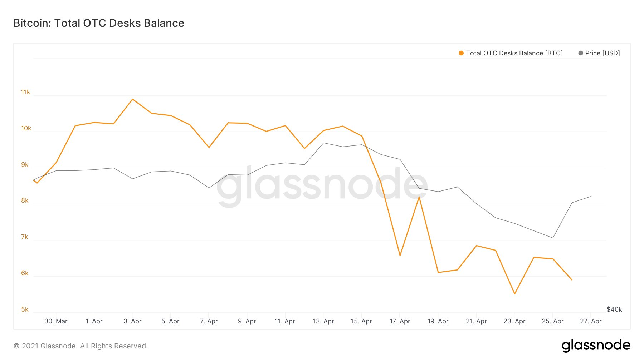644x362 pixels.
Task: Click the orange Total OTC Desks Balance legend dot
Action: pyautogui.click(x=461, y=53)
